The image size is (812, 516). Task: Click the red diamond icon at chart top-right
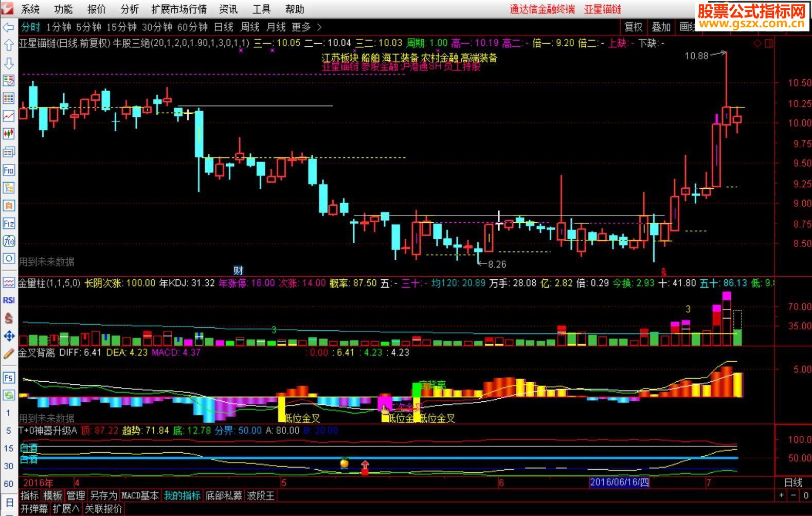coord(757,44)
